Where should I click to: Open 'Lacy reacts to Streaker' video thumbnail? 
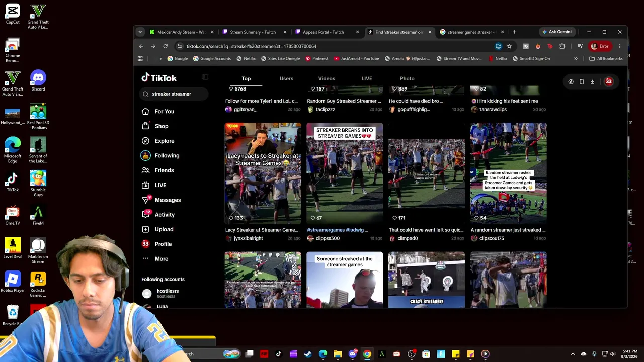point(263,173)
